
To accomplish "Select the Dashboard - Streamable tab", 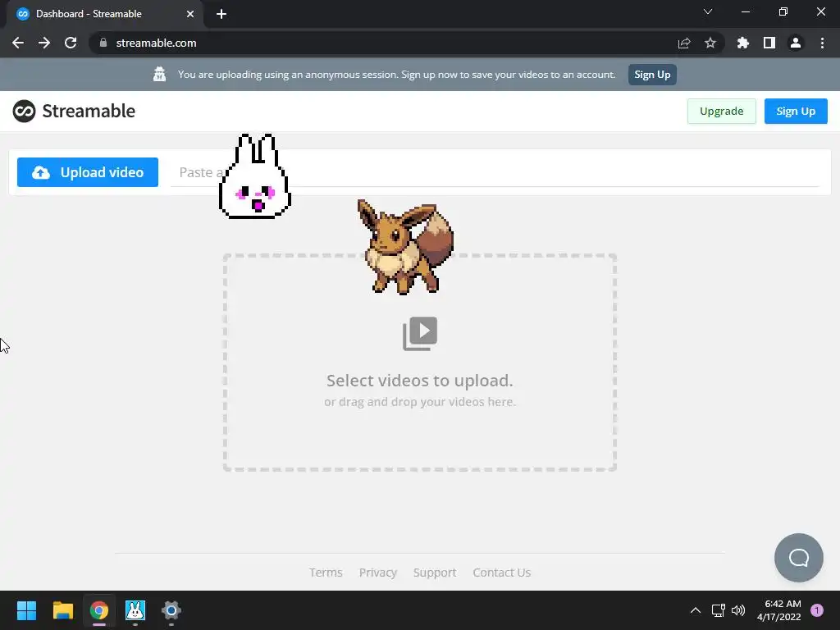I will coord(105,14).
